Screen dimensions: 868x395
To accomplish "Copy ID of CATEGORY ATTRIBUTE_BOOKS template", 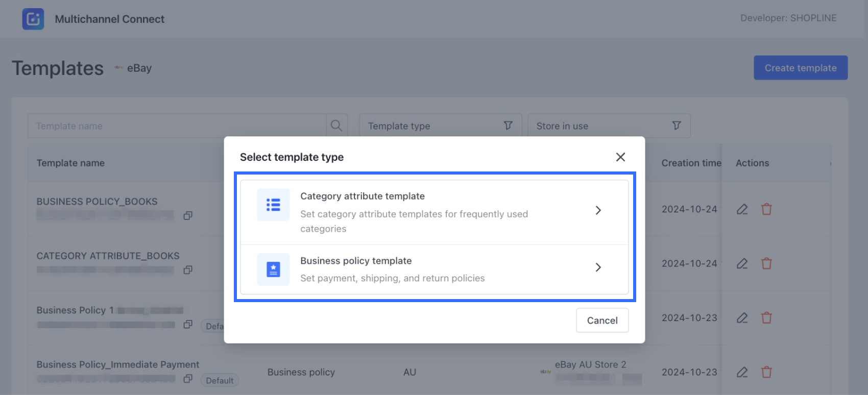I will click(x=188, y=270).
